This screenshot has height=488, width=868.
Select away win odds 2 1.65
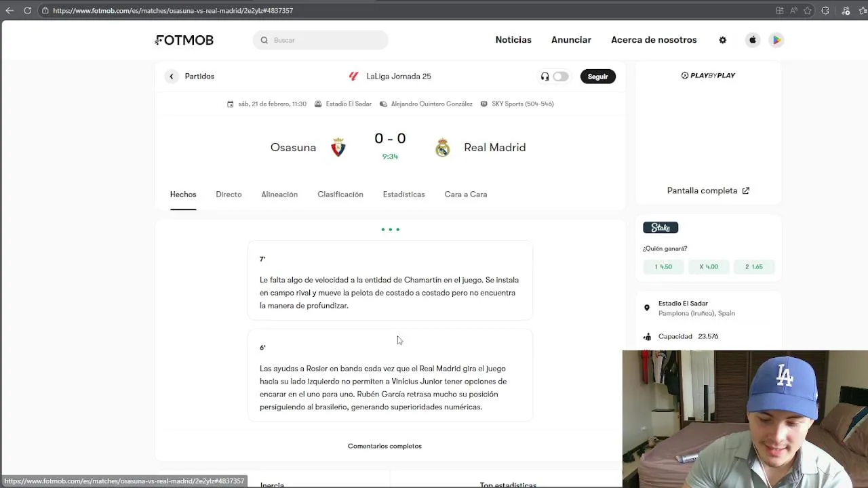754,267
